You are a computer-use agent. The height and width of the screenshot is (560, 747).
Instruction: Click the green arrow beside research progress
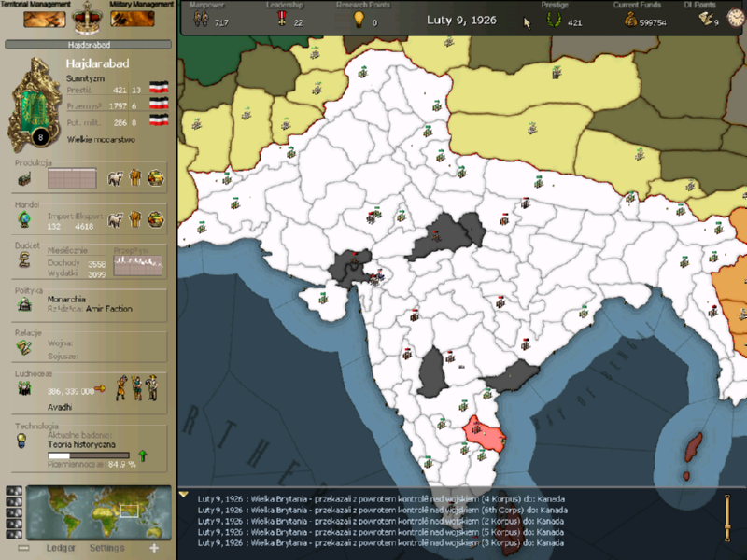[x=143, y=455]
